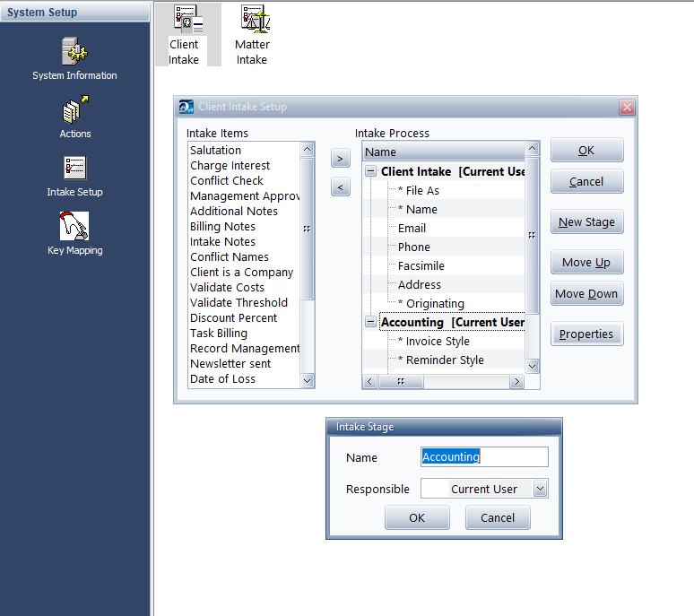Click the Move Down button

coord(587,294)
